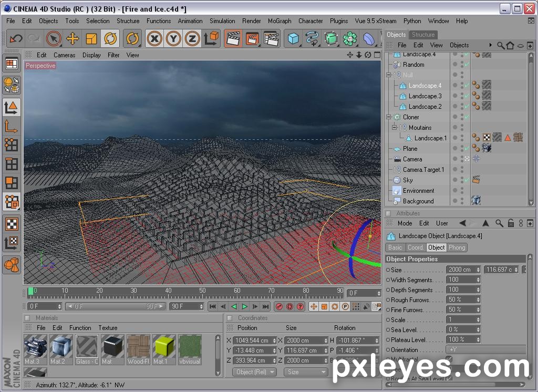Activate the Scale tool in the toolbar
Viewport: 538px width, 392px height.
[91, 38]
